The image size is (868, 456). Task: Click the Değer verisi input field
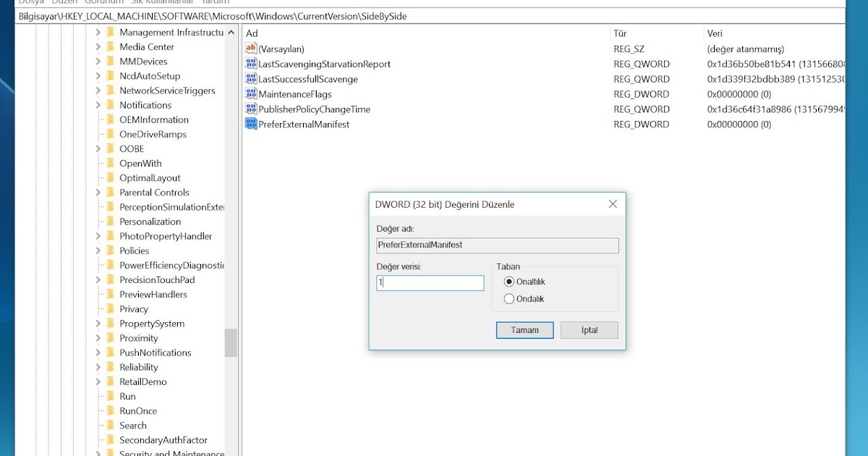pos(430,283)
